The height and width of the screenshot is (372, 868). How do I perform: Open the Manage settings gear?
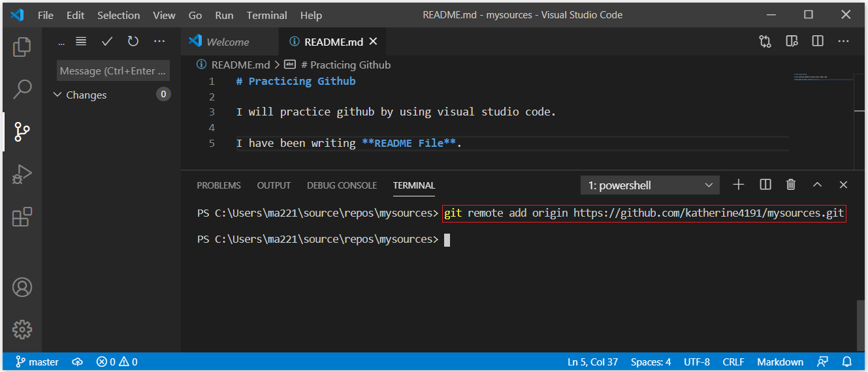(22, 329)
